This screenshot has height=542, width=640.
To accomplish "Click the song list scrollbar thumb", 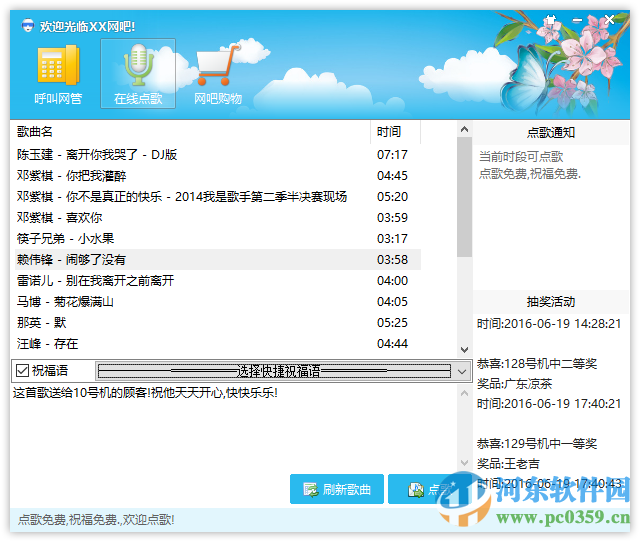I will (x=464, y=197).
